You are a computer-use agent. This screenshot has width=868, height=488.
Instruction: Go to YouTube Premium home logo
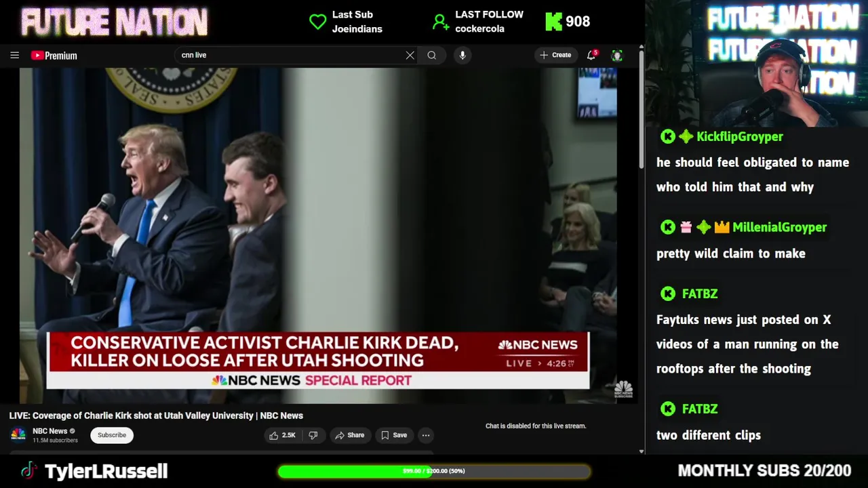click(x=54, y=56)
